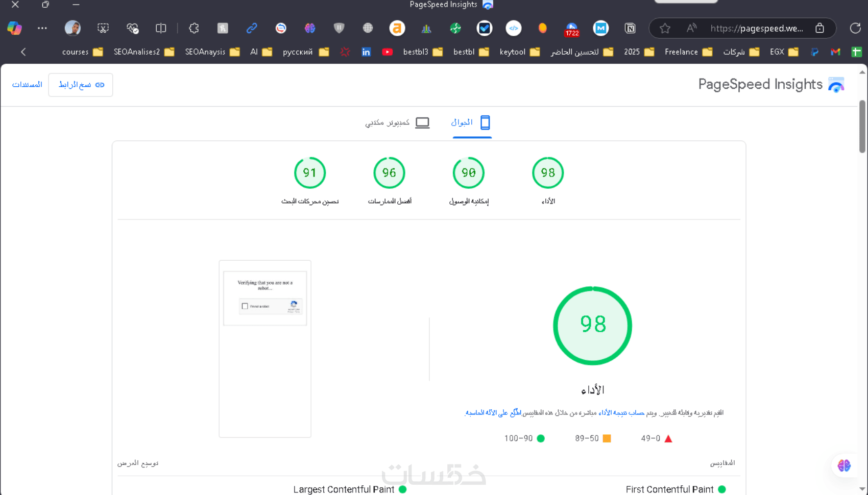Open the Notion extension icon
Viewport: 868px width, 495px height.
point(630,28)
